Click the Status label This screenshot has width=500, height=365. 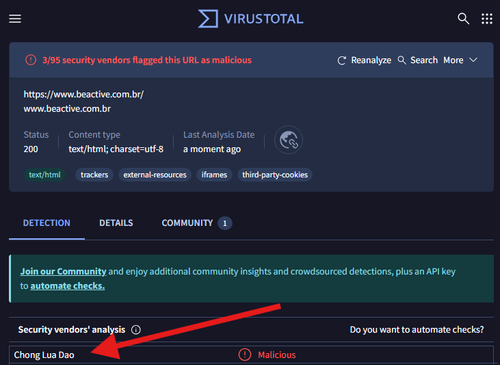point(36,135)
